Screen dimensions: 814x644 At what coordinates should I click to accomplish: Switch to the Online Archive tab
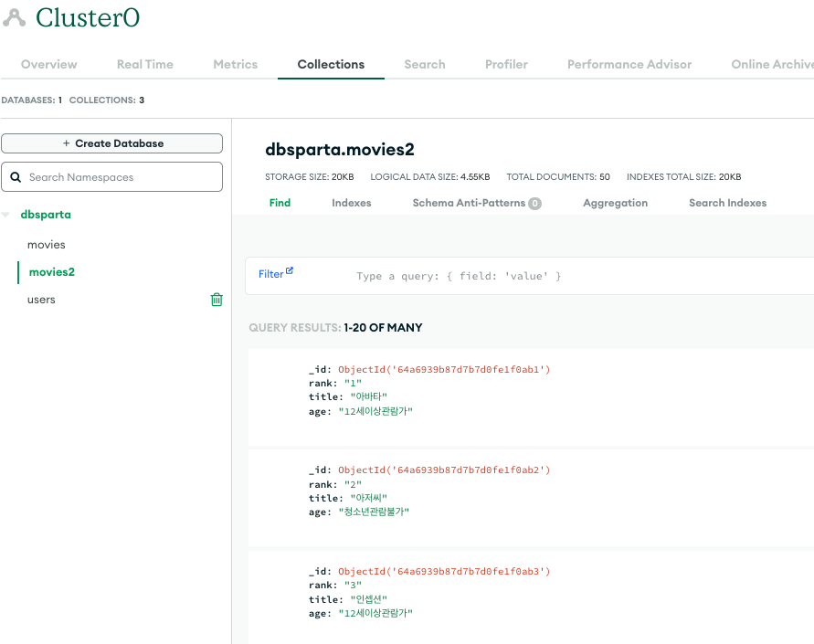pyautogui.click(x=773, y=64)
